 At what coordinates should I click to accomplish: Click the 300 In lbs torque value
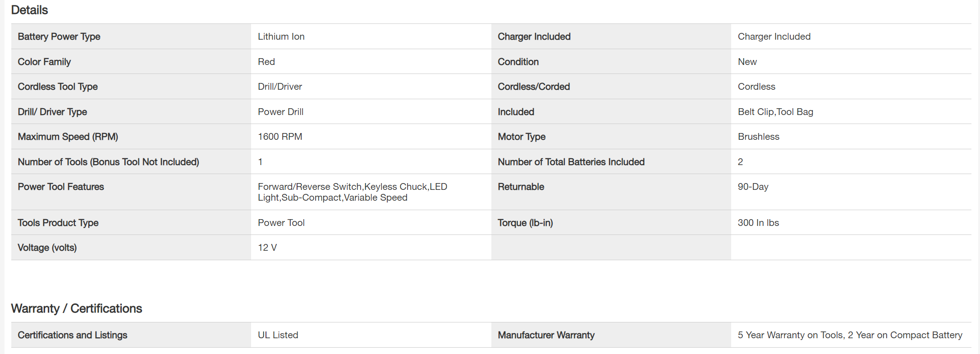tap(758, 223)
